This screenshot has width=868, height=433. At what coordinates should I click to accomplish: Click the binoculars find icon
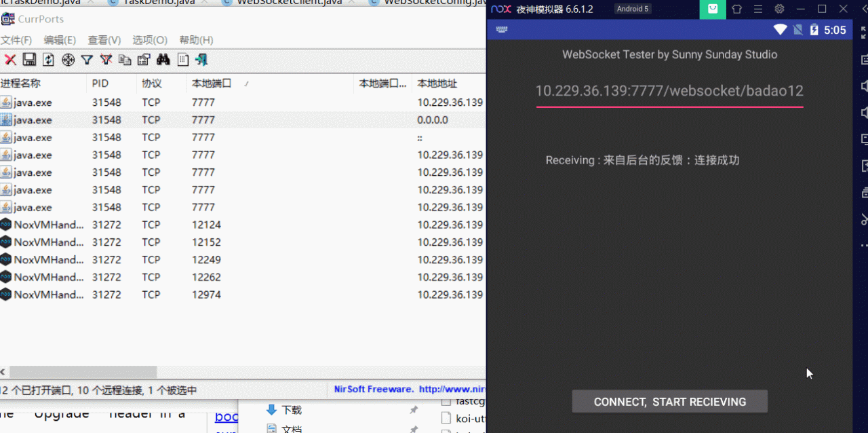point(163,60)
